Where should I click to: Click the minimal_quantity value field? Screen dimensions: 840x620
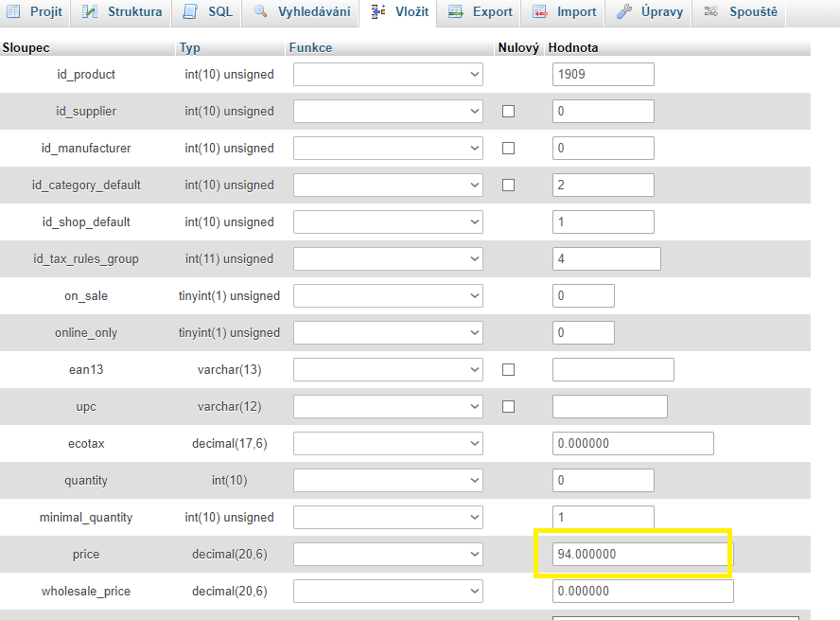pos(604,518)
